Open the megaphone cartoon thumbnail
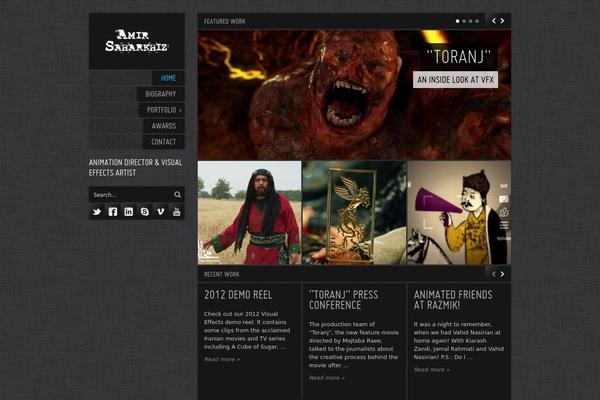This screenshot has width=600, height=400. tap(459, 212)
